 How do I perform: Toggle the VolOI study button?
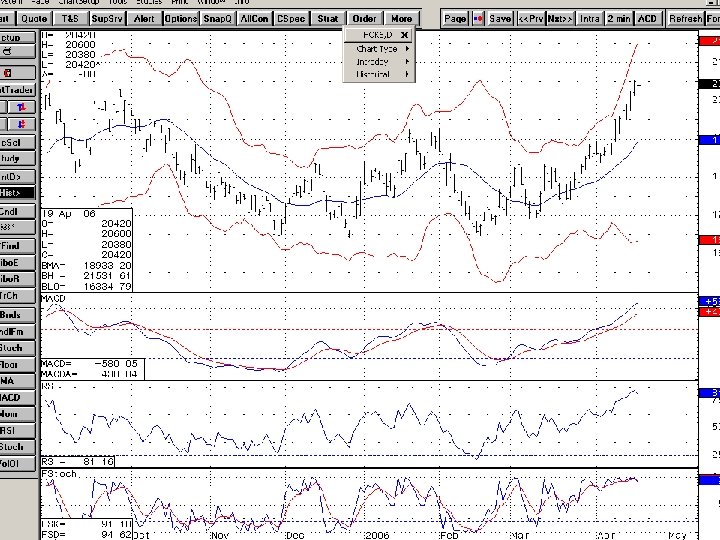click(x=17, y=464)
